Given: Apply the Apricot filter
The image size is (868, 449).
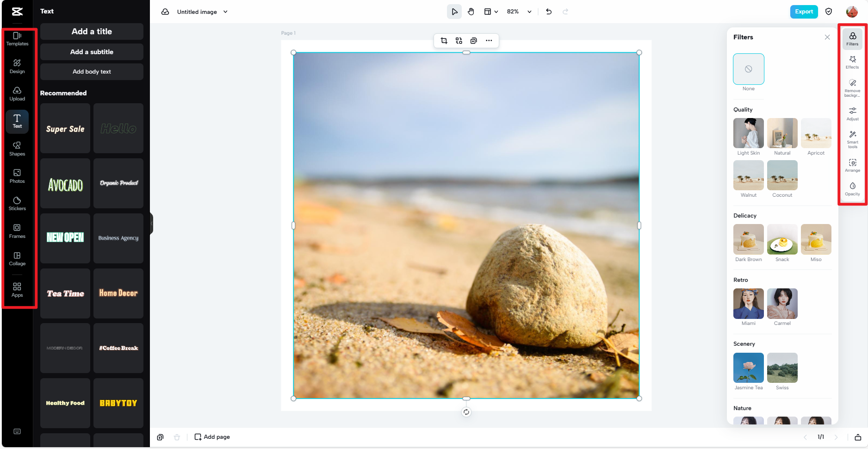Looking at the screenshot, I should pos(816,133).
